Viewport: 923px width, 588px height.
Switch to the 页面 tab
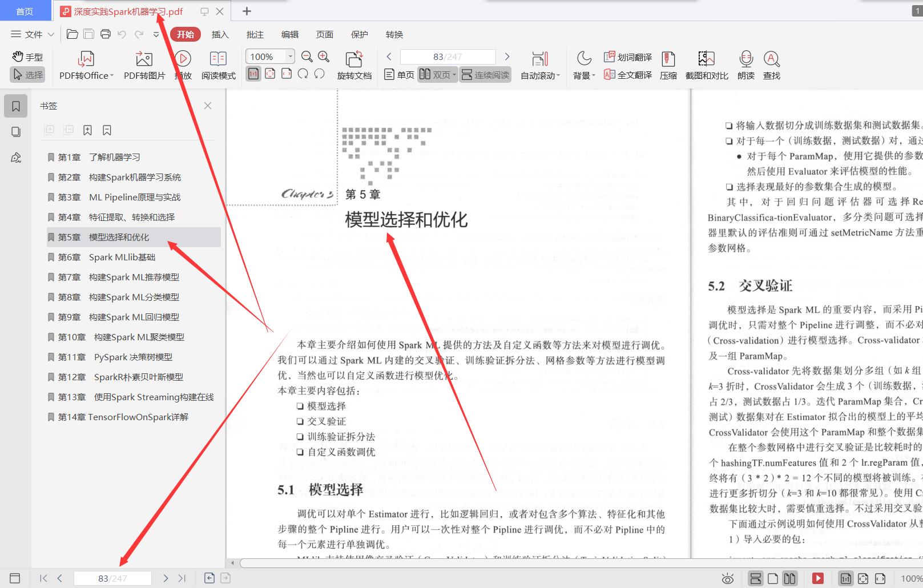(x=324, y=34)
